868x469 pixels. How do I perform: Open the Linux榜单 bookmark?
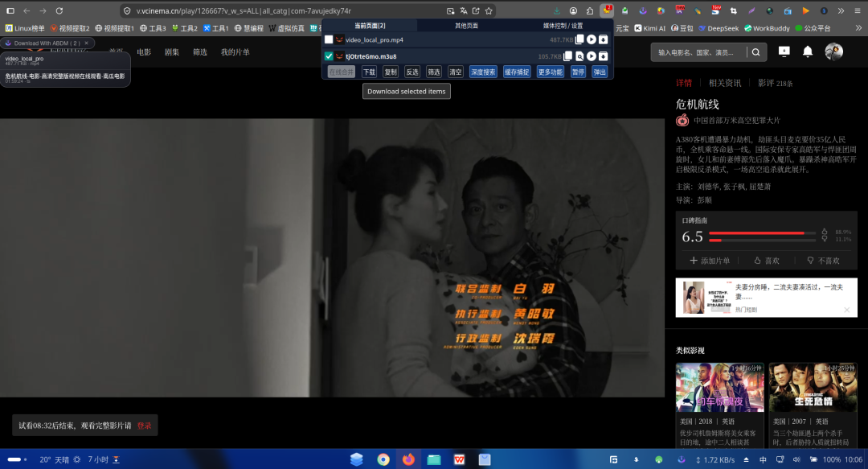[25, 27]
